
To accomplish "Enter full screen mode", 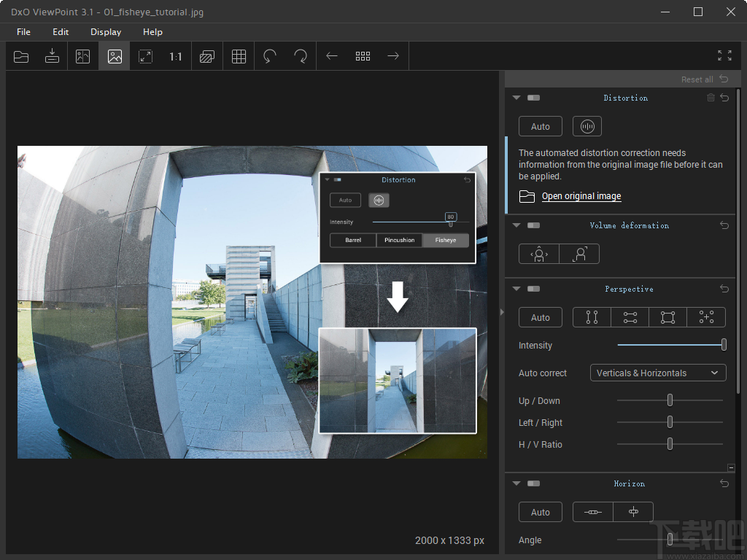I will point(724,56).
